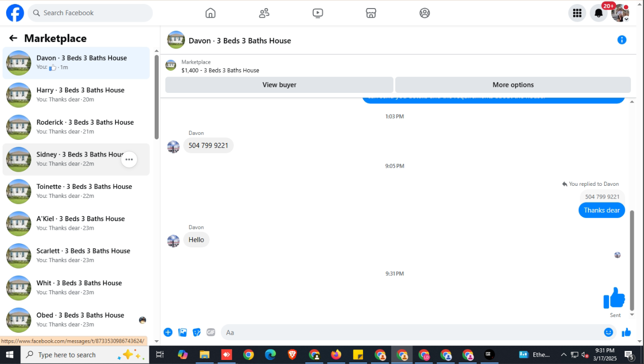Viewport: 644px width, 364px height.
Task: Open Brave browser from the taskbar
Action: point(292,354)
